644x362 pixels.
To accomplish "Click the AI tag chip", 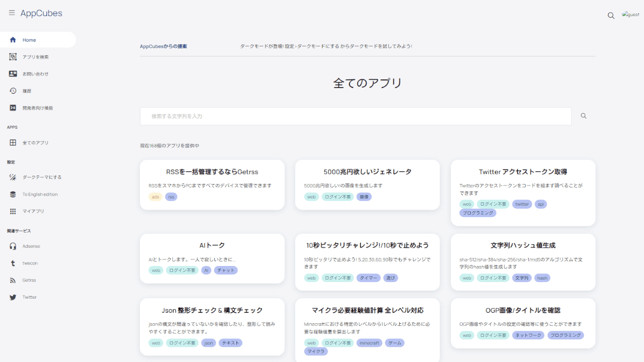I will (206, 270).
